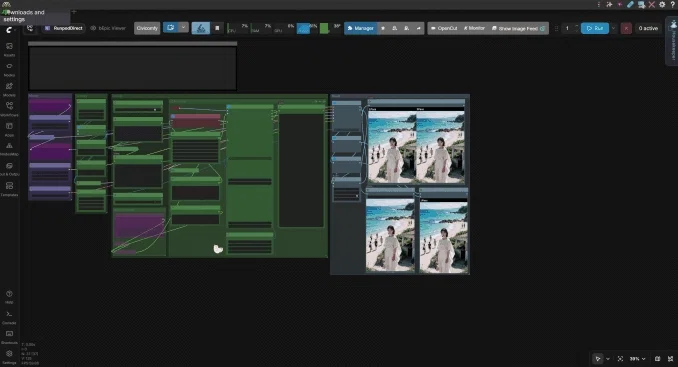Open the bottom-left beach image preview
The width and height of the screenshot is (678, 367).
(x=390, y=235)
